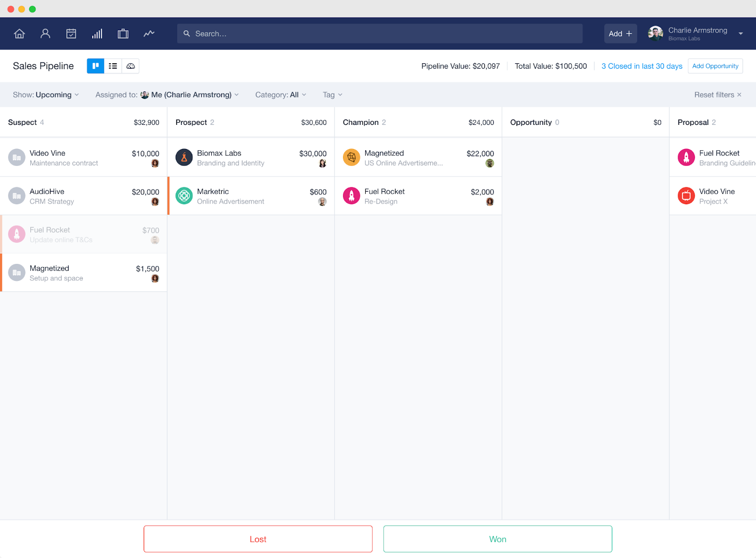Click the assignee avatar on Biomax Labs card
The height and width of the screenshot is (558, 756).
(323, 164)
